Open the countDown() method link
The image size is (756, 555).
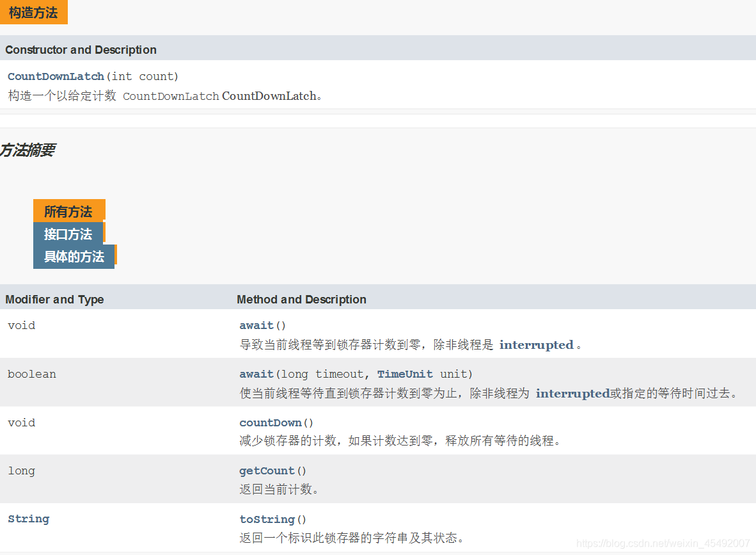271,422
